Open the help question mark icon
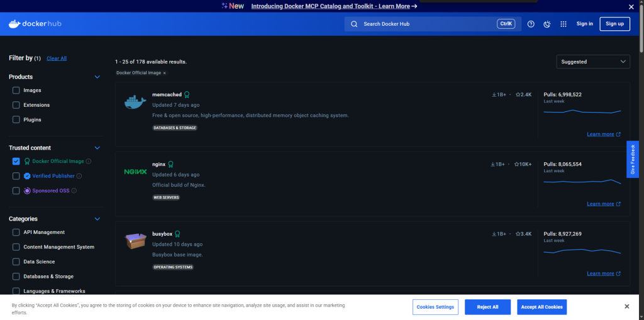The image size is (644, 320). [x=531, y=24]
